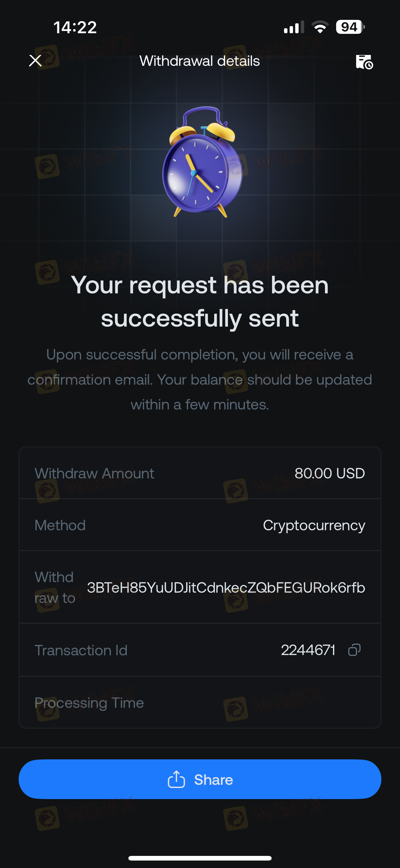Copy the Transaction Id number
Screen dimensions: 400x868
tap(354, 650)
